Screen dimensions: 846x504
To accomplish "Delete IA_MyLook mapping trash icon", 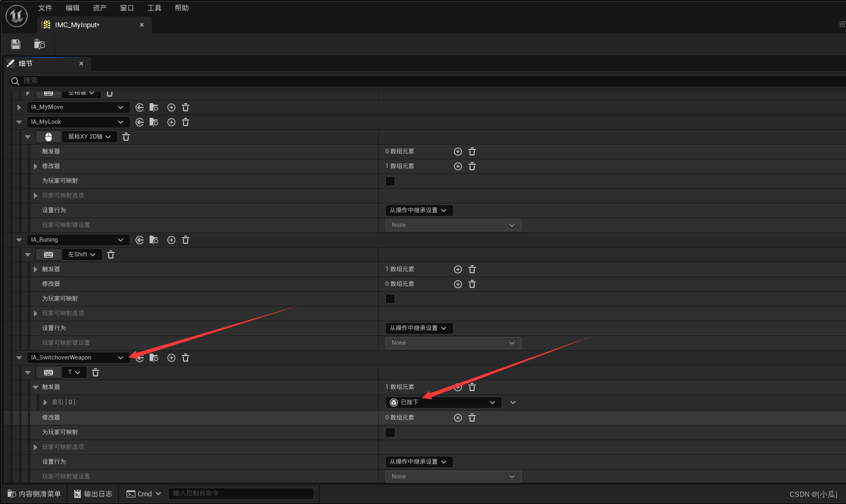I will point(186,122).
